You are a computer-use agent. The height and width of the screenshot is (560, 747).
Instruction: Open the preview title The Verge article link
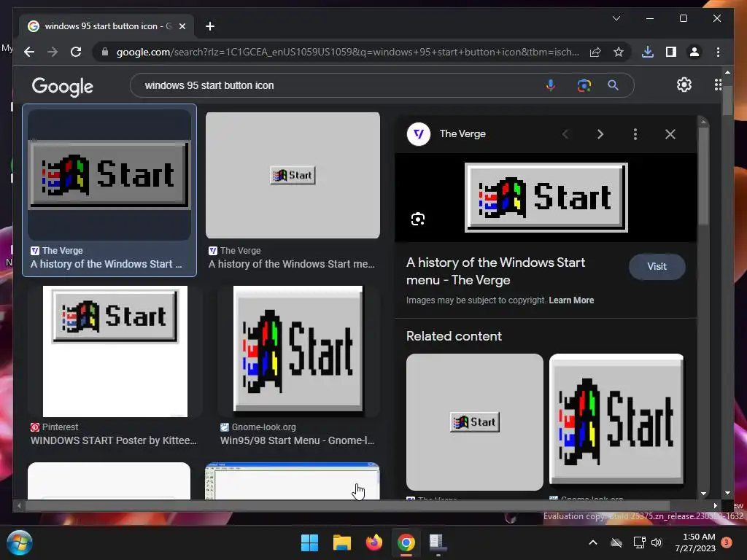[x=495, y=271]
